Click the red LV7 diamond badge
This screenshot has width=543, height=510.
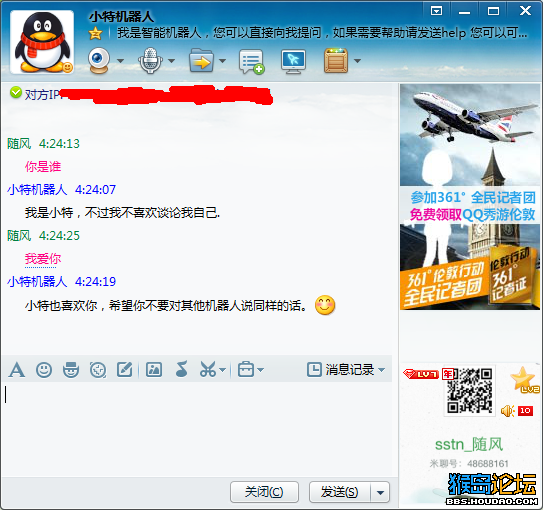(421, 374)
